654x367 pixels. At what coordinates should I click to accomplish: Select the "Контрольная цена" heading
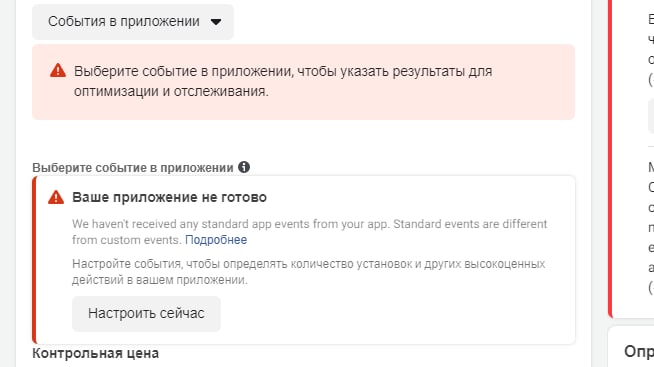96,353
